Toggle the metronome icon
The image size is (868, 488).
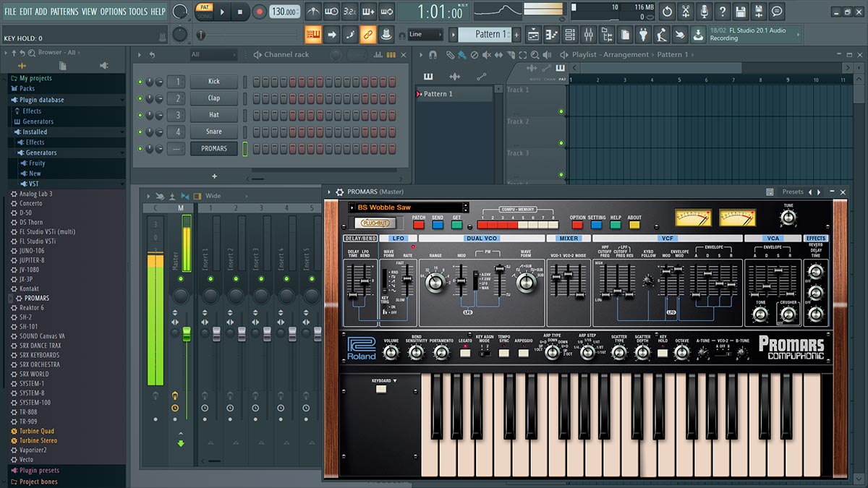(313, 12)
